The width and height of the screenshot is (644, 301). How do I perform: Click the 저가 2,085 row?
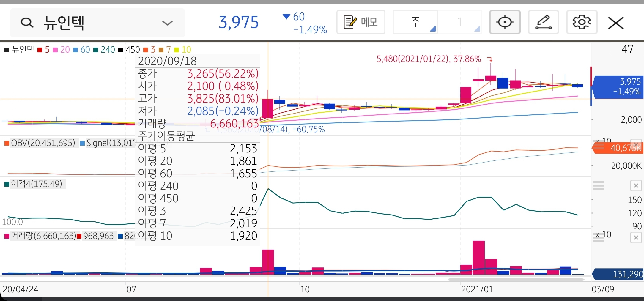click(198, 111)
